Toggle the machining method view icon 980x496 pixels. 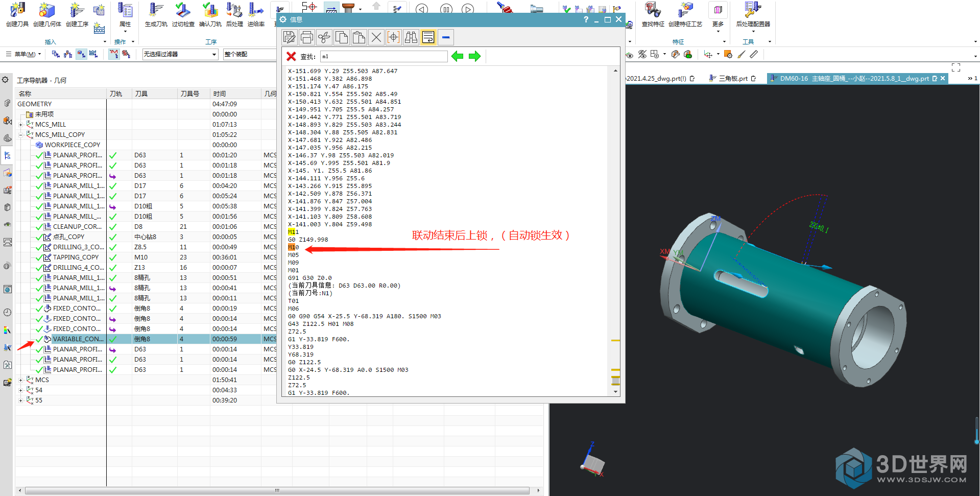click(x=93, y=54)
